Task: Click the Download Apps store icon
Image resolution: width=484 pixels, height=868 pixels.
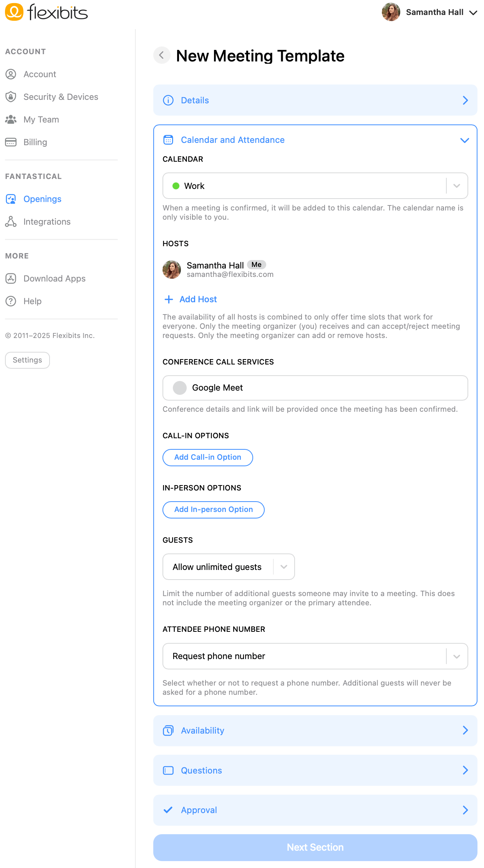Action: pyautogui.click(x=11, y=278)
